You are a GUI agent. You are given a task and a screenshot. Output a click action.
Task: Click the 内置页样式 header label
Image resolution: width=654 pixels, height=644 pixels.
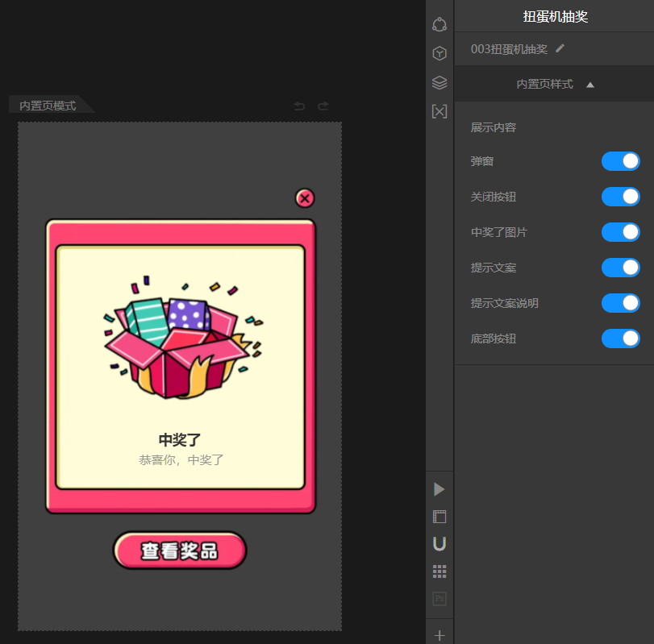tap(544, 84)
